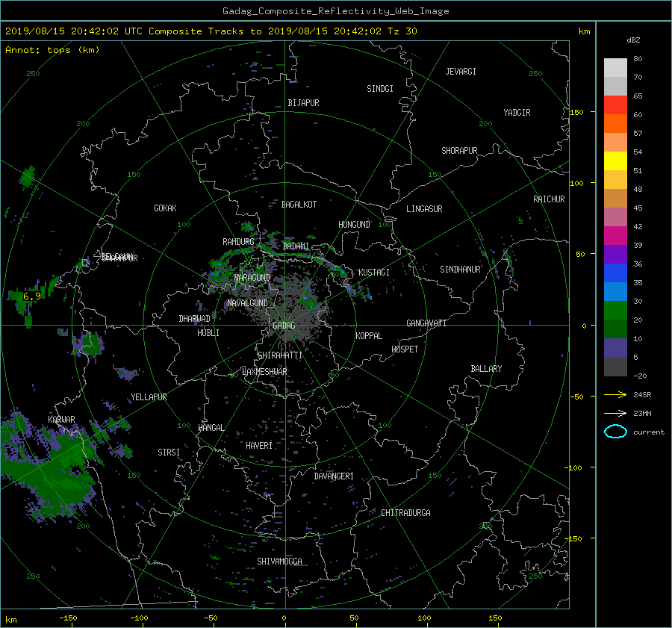Click the blue 35 dBZ color swatch

615,273
